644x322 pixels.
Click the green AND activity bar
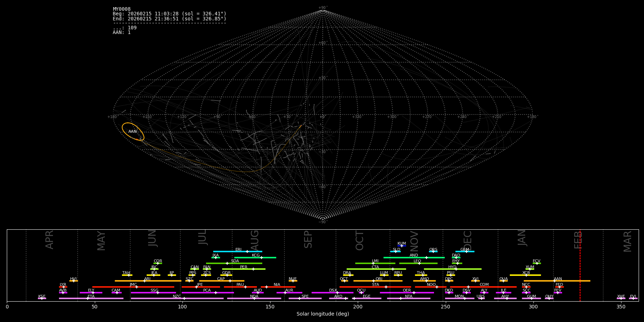tap(414, 258)
